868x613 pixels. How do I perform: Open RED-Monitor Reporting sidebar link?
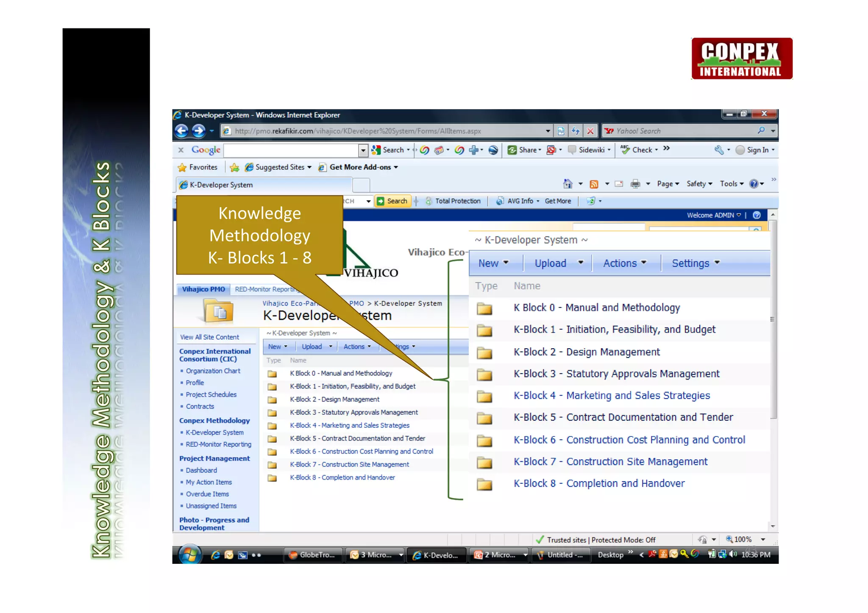pyautogui.click(x=218, y=444)
